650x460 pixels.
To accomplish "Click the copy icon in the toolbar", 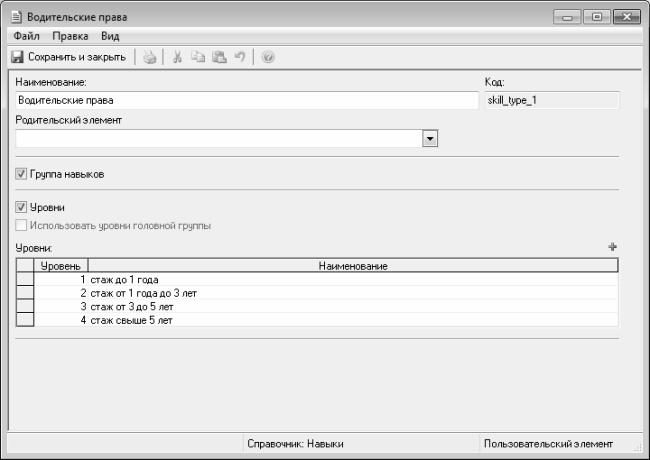I will 195,58.
